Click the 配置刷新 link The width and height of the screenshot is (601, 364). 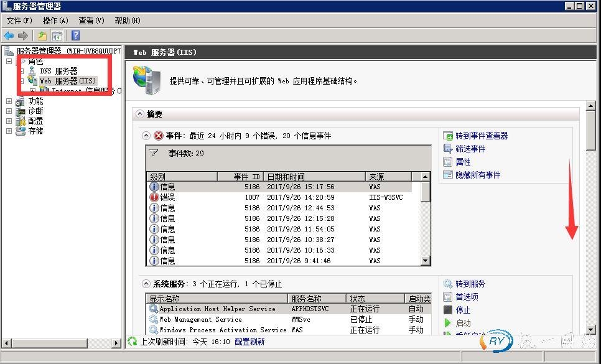[249, 342]
